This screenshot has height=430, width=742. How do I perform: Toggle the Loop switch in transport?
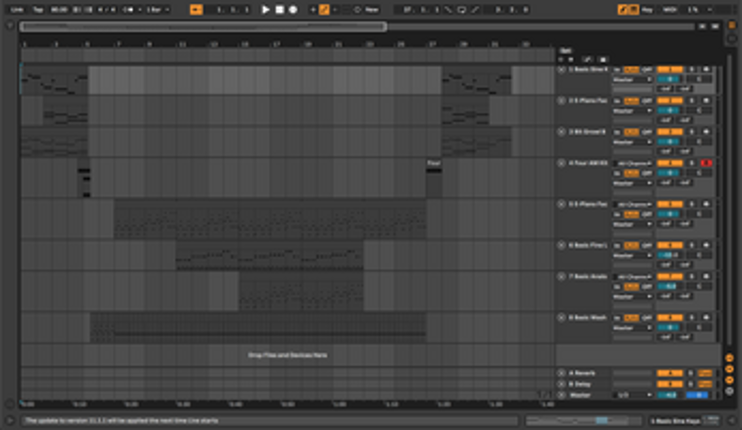point(461,9)
